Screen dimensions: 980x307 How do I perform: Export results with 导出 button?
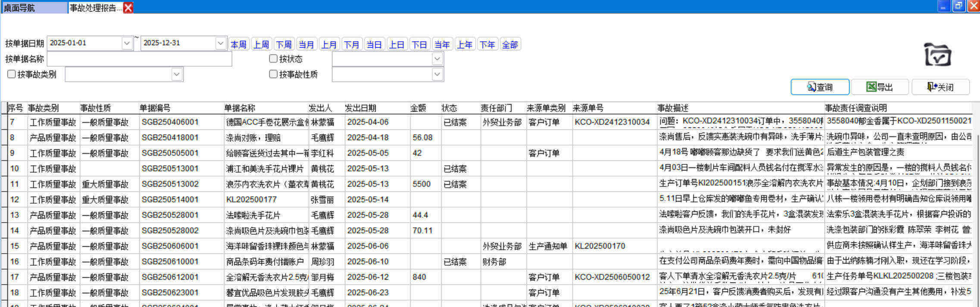click(x=880, y=87)
